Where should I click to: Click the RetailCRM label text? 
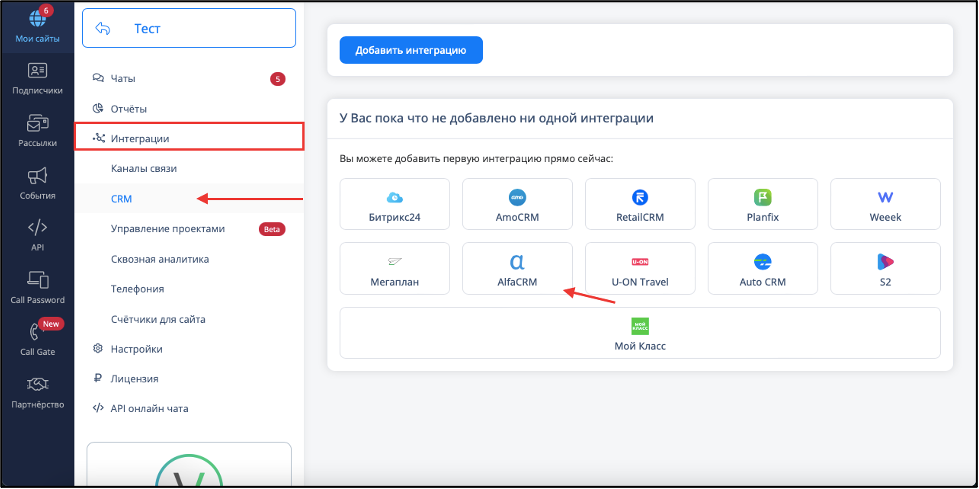(640, 217)
